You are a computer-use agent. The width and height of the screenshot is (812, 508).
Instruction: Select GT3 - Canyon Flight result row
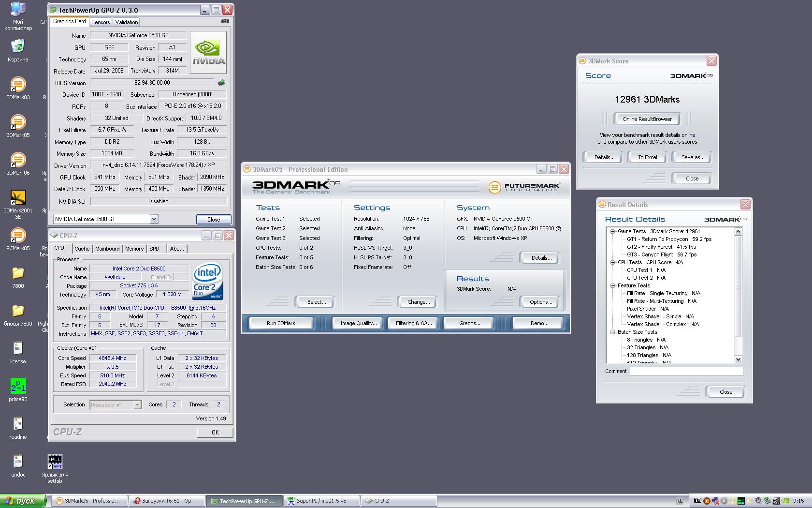pos(662,254)
